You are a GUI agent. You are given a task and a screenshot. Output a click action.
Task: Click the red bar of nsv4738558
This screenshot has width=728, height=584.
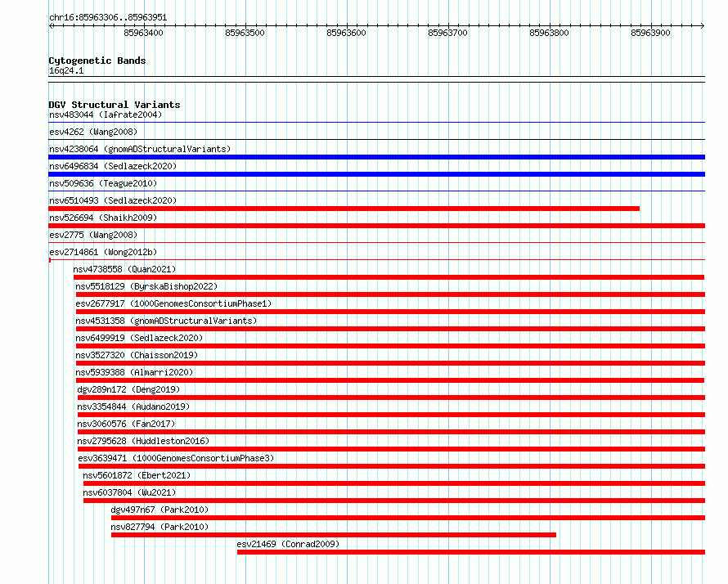[x=389, y=277]
